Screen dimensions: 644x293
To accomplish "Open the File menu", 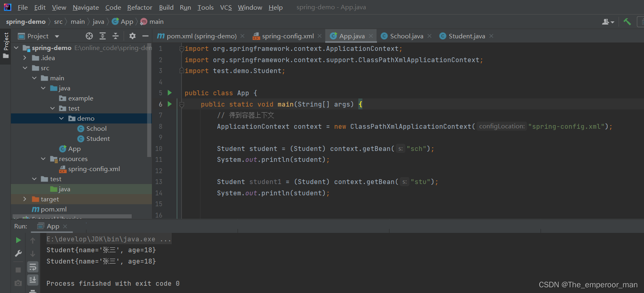I will click(23, 7).
